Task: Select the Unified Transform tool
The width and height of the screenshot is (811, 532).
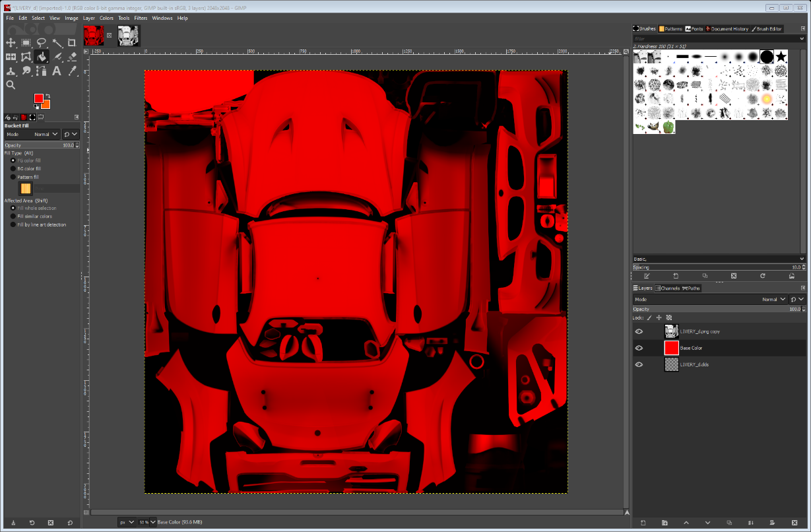Action: pos(11,57)
